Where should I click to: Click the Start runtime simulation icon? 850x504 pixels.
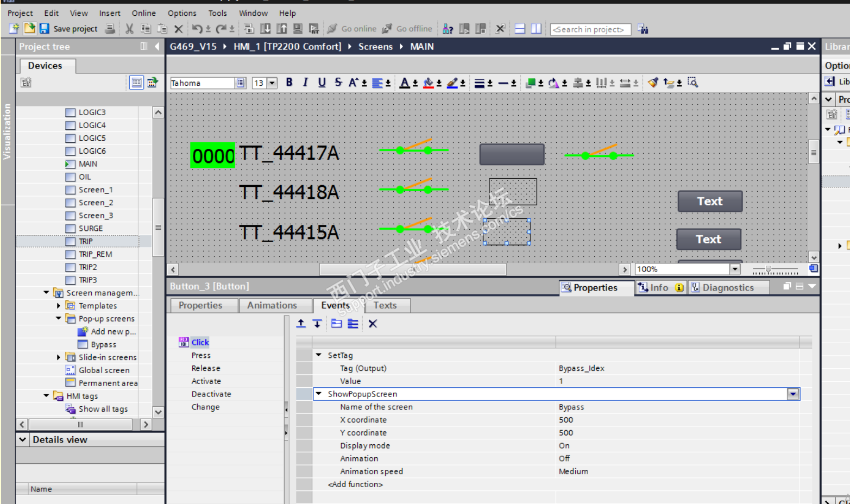(x=314, y=29)
